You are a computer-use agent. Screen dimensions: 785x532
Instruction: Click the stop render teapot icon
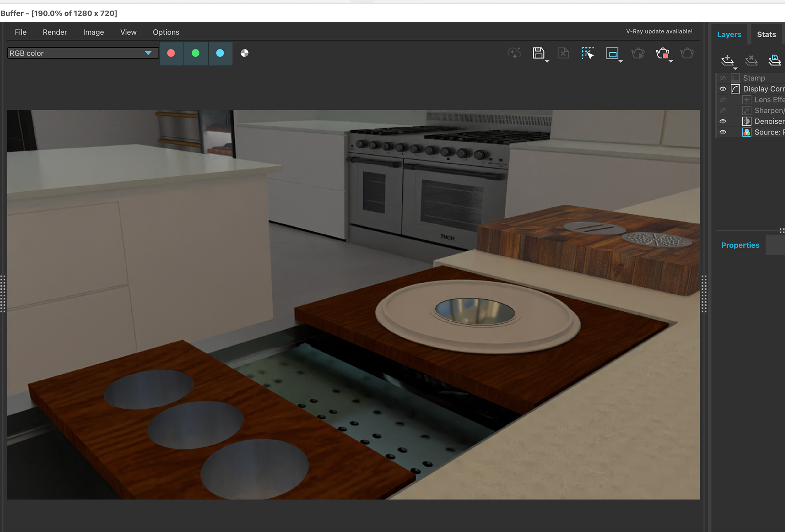tap(662, 53)
